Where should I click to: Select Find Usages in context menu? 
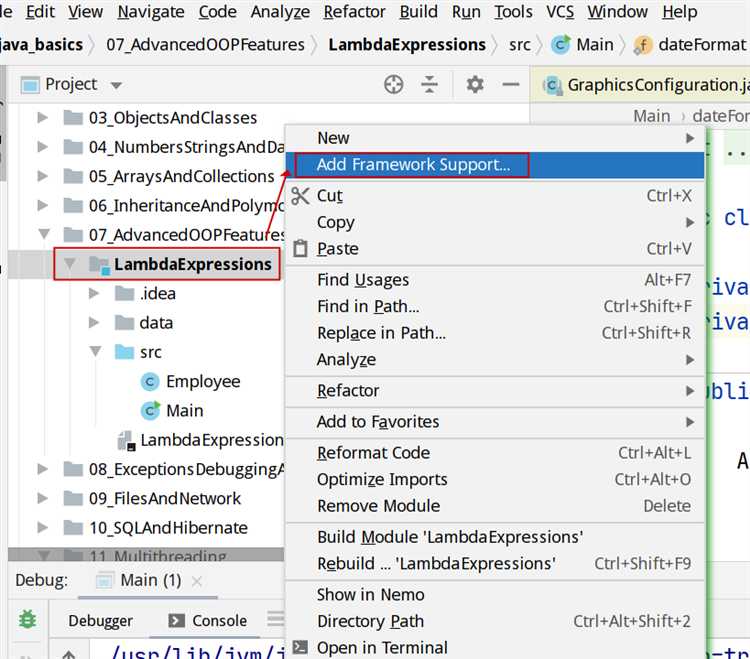click(x=495, y=280)
